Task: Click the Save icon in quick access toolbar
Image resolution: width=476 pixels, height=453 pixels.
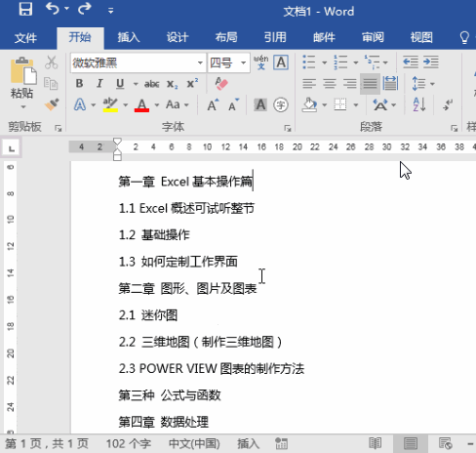Action: click(x=25, y=9)
